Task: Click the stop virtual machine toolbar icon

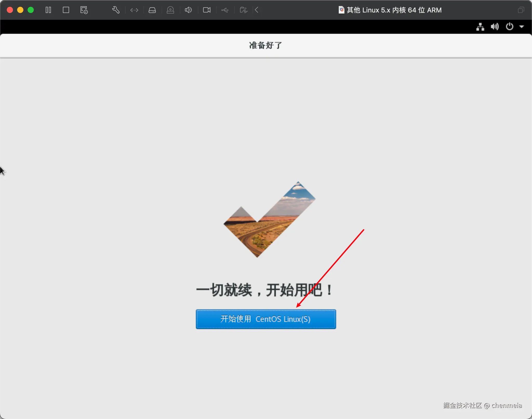Action: 66,10
